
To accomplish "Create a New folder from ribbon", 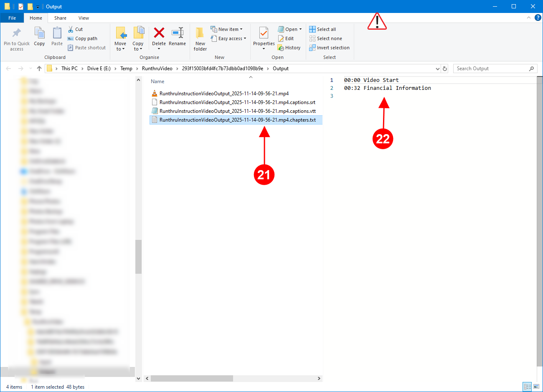I will pyautogui.click(x=200, y=37).
